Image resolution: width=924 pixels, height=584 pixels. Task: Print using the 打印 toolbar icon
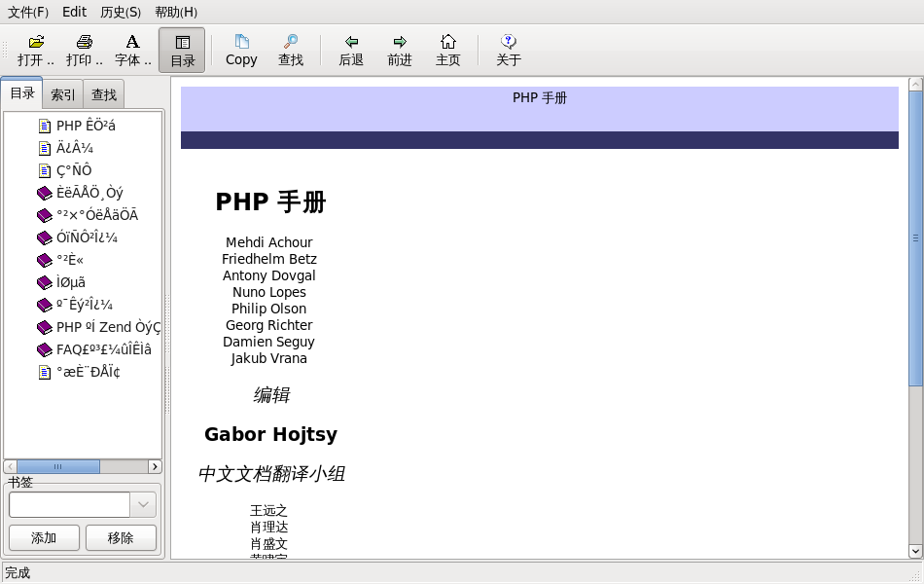(x=85, y=51)
